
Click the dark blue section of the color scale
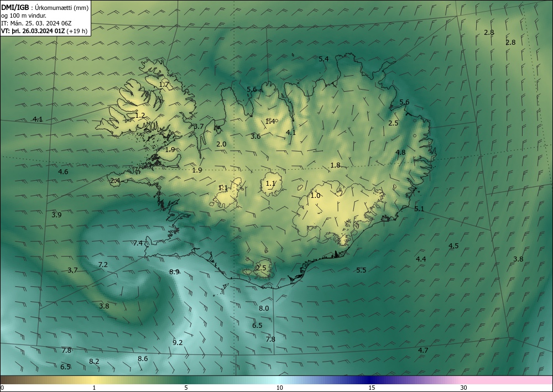(371, 380)
